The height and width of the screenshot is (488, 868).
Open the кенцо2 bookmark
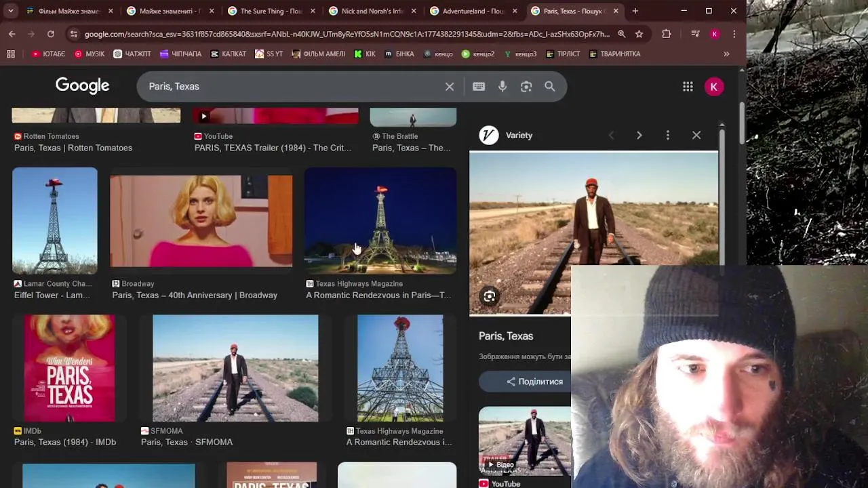[x=478, y=54]
